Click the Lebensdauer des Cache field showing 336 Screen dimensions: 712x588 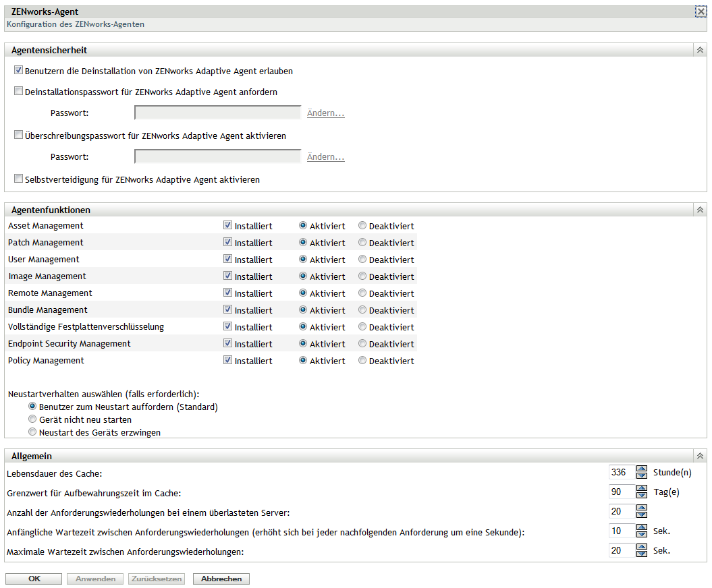[x=622, y=472]
